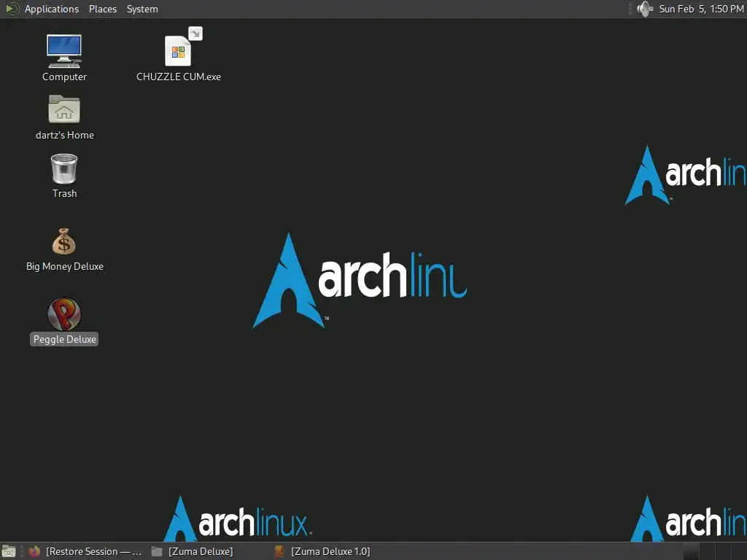Open the Places menu

point(102,9)
